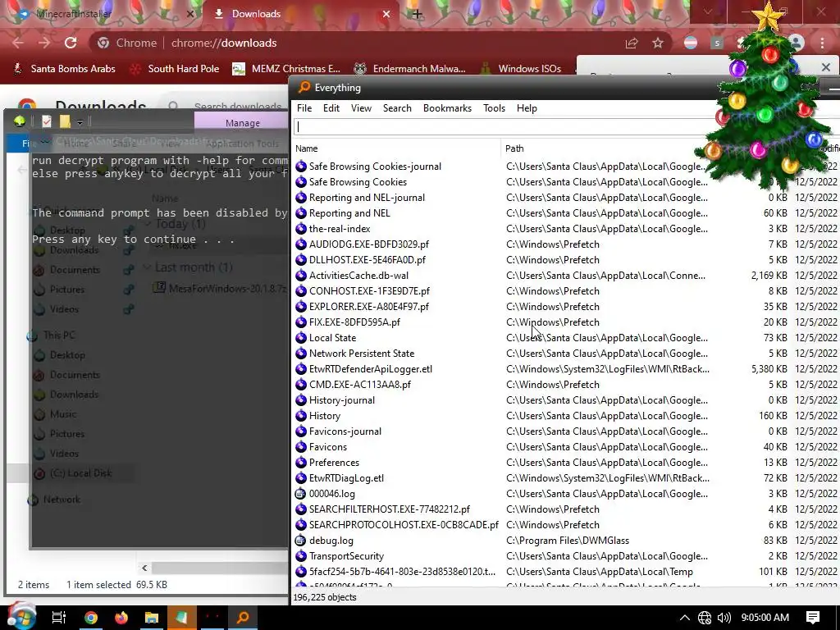Close the Downloads Chrome tab

[x=386, y=15]
